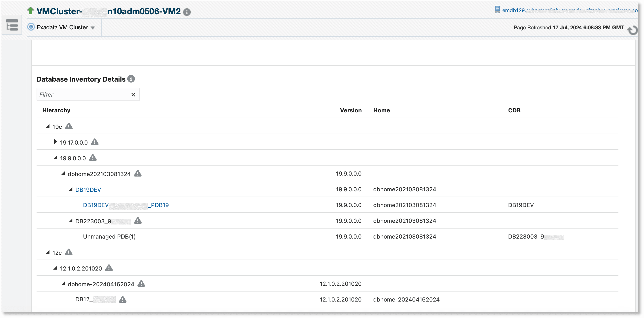The height and width of the screenshot is (318, 644).
Task: Click the warning icon next to DB12 database
Action: (123, 299)
